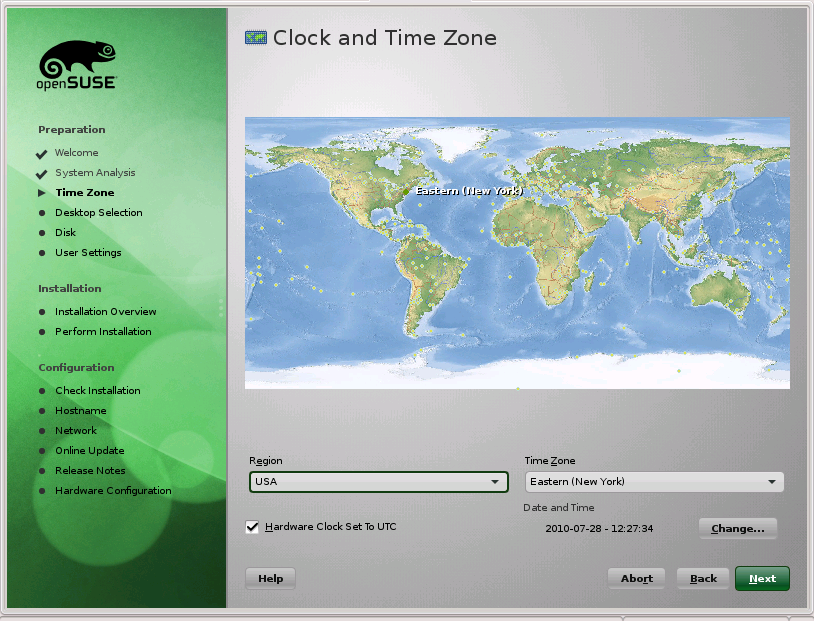Select Online Update step in sidebar
814x621 pixels.
pos(89,451)
